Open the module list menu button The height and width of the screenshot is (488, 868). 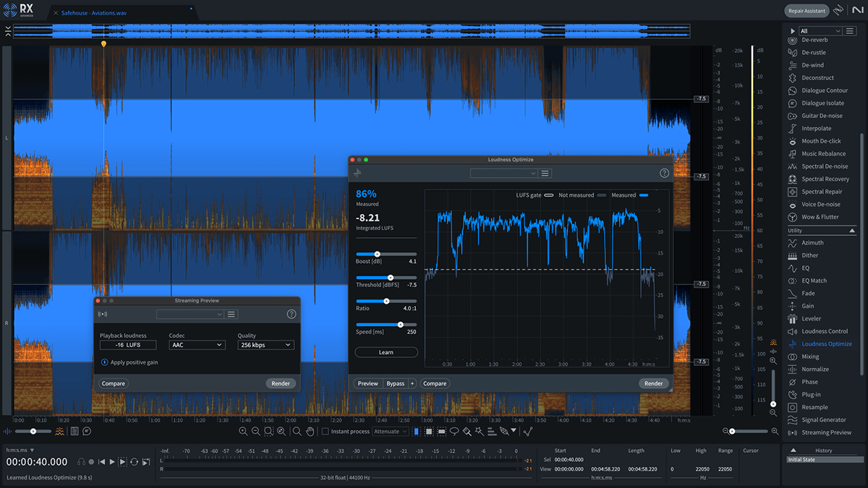point(850,31)
